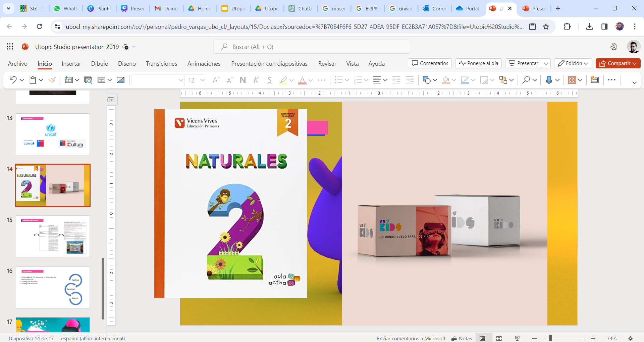Open the dropdown arrow next to Presentar
This screenshot has width=644, height=342.
[546, 63]
